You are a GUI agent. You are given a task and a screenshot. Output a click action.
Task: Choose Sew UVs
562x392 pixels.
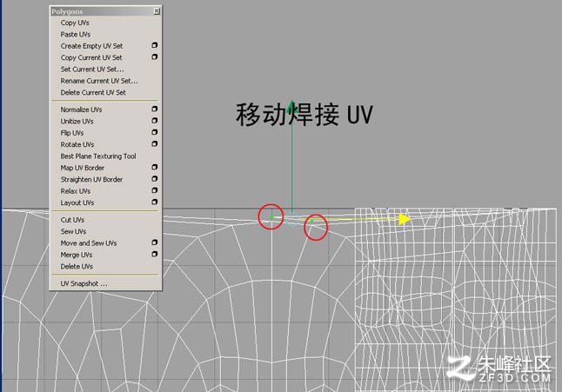click(x=73, y=231)
